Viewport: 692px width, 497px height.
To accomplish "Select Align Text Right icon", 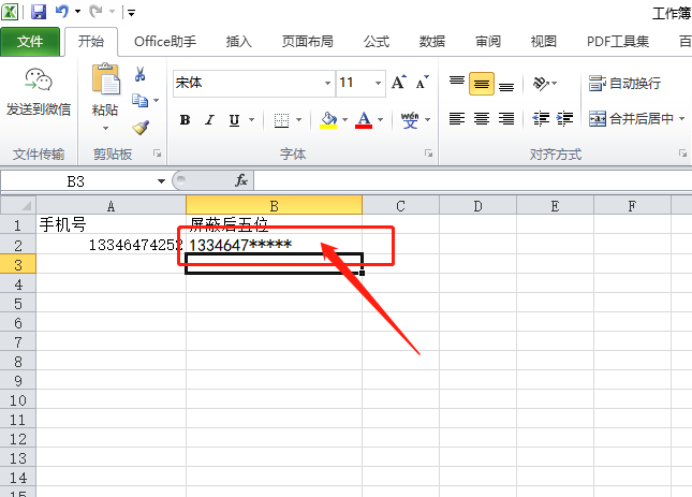I will pyautogui.click(x=506, y=119).
